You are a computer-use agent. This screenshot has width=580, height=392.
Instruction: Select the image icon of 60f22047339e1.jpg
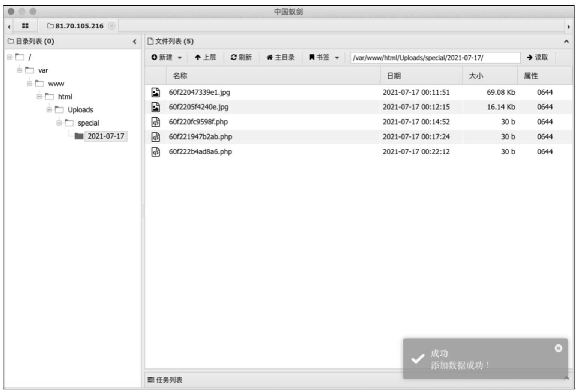tap(155, 92)
